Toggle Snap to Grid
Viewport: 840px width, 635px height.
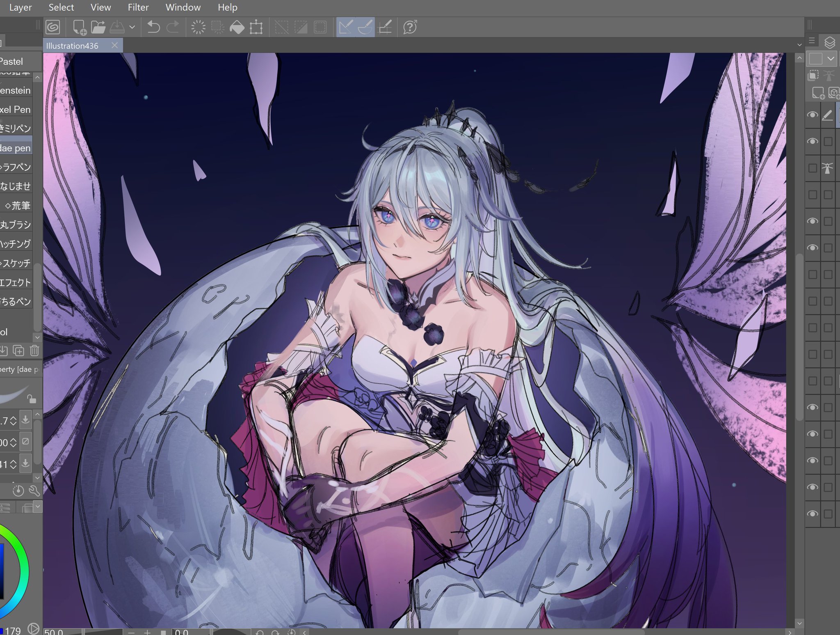click(385, 28)
